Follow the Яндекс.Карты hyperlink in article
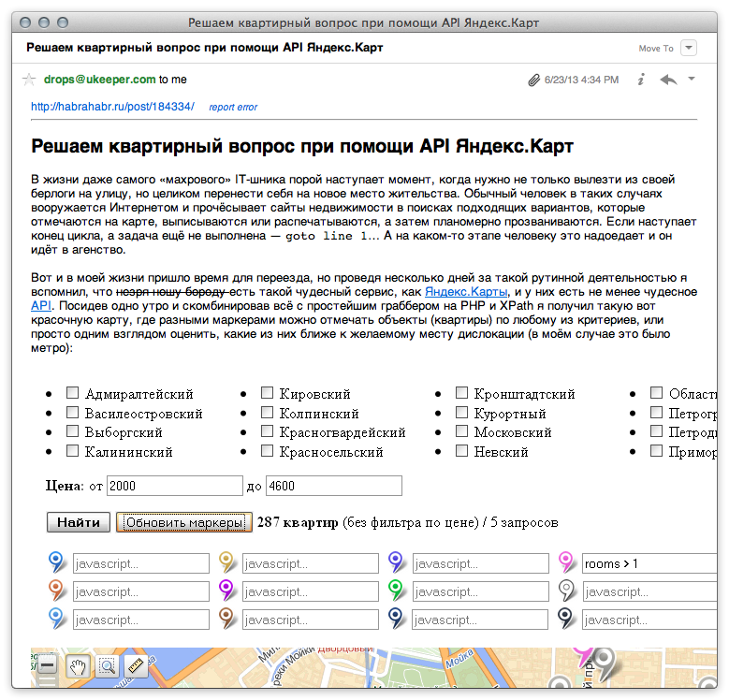 pyautogui.click(x=465, y=292)
